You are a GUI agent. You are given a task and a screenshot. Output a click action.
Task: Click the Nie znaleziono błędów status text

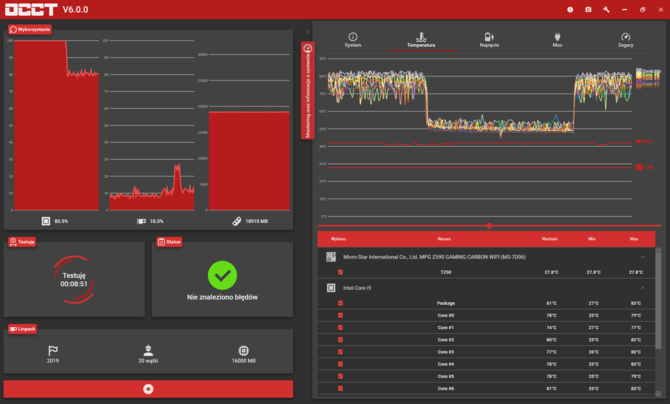(x=222, y=297)
